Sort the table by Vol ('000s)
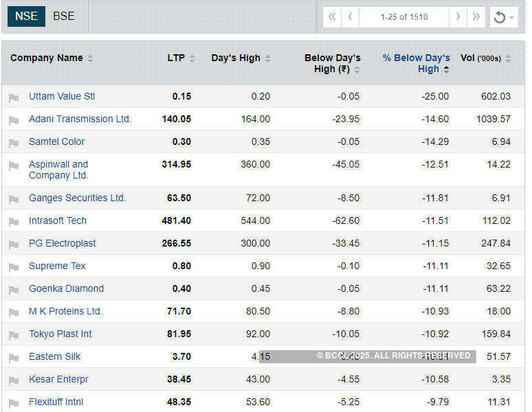The width and height of the screenshot is (532, 412). pos(485,58)
